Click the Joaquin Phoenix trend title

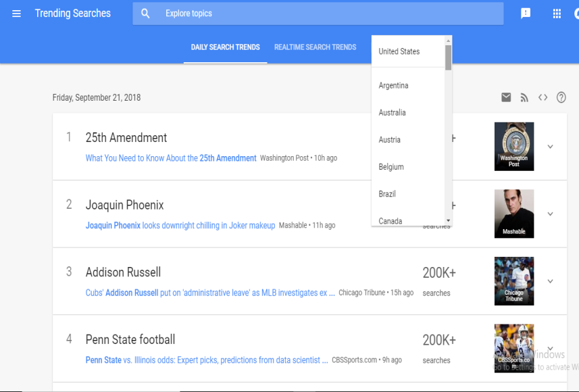coord(124,205)
